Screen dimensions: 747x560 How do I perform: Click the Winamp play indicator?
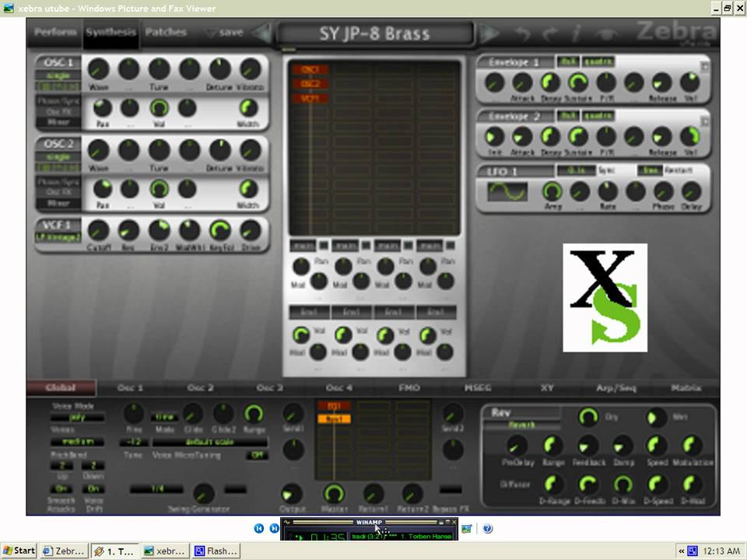click(x=300, y=537)
